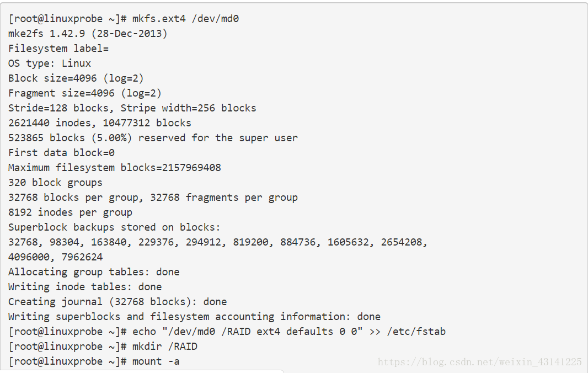Click Maximum filesystem blocks=2157969408 text

click(115, 168)
